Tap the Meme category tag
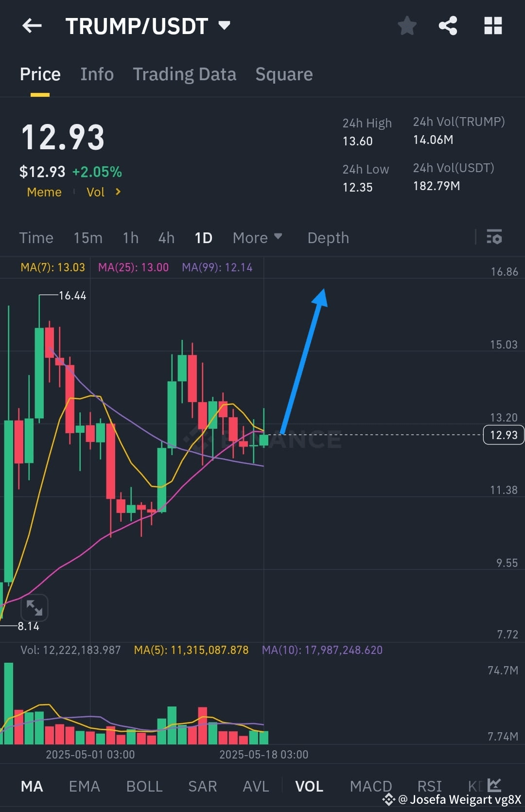 [x=44, y=192]
